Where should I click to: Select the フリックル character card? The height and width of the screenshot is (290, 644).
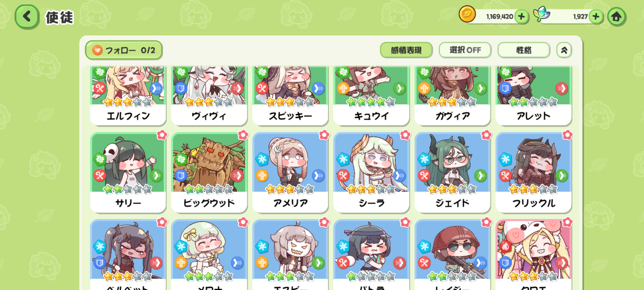coord(533,172)
